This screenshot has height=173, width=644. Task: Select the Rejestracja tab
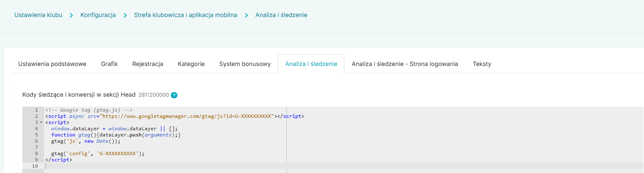tap(148, 64)
